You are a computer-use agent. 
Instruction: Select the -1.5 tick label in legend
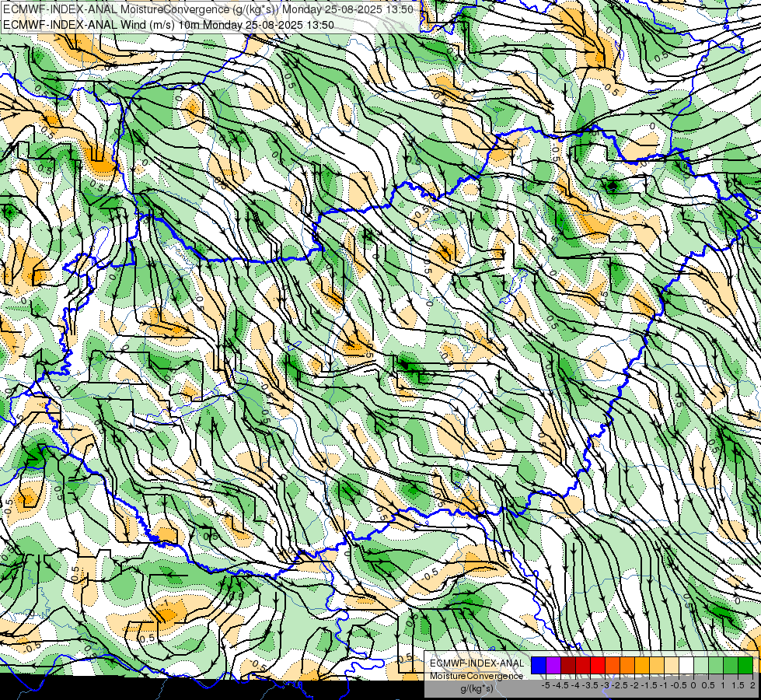point(649,685)
